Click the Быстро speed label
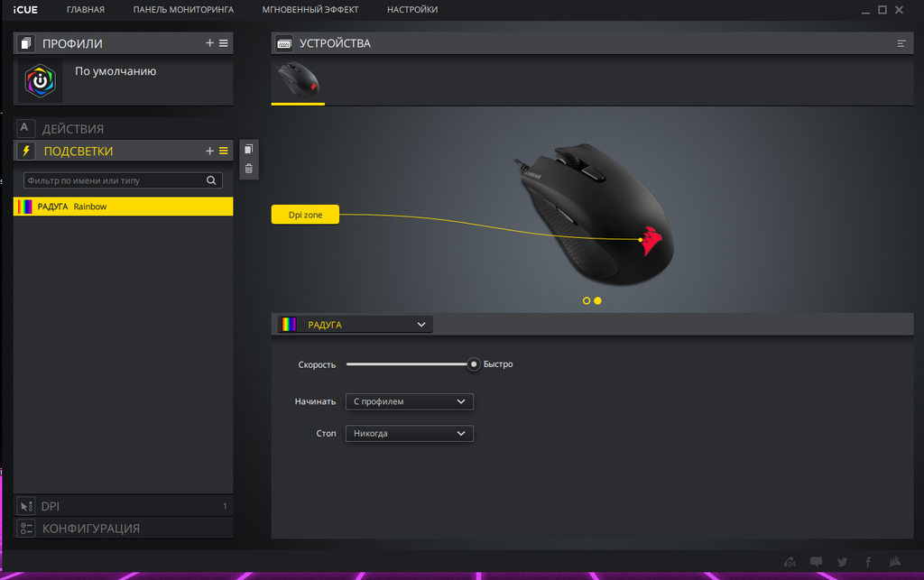 (498, 364)
